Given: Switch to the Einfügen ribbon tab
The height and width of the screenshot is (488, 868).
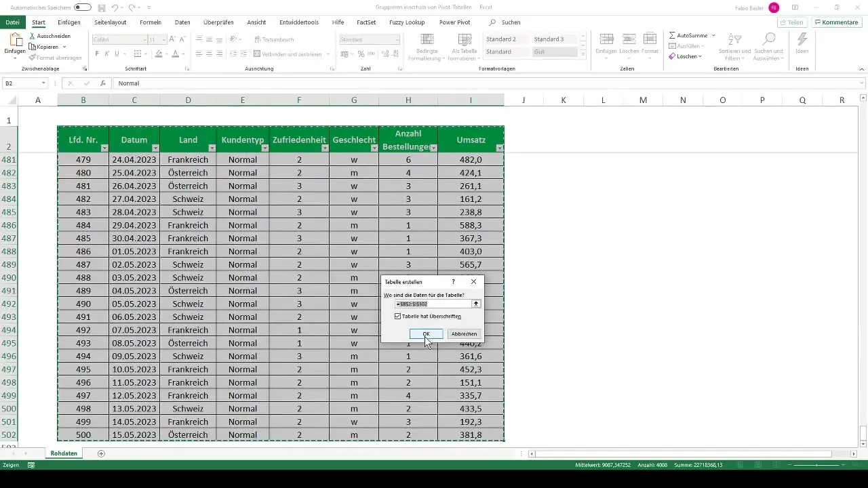Looking at the screenshot, I should tap(69, 22).
